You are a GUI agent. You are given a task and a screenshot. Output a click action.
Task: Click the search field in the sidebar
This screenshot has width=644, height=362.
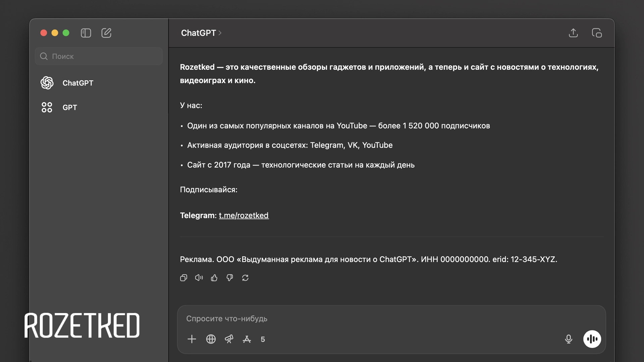coord(98,56)
